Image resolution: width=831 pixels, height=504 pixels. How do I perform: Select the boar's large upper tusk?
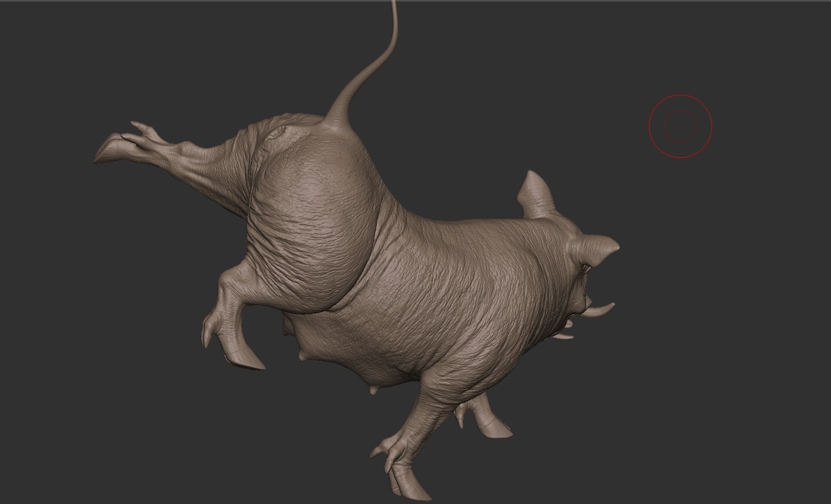pos(600,309)
